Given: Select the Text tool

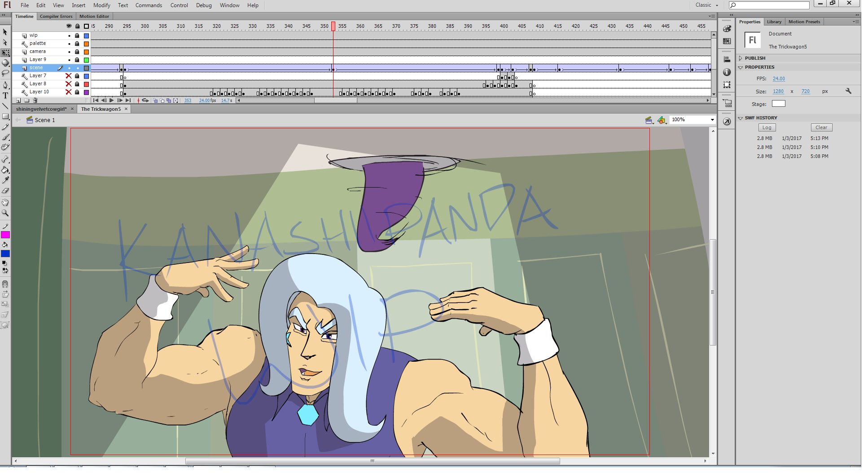Looking at the screenshot, I should point(5,95).
